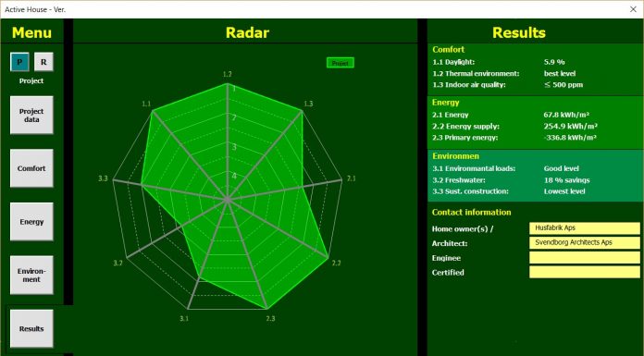This screenshot has height=356, width=644.
Task: Edit the Architect field
Action: pos(585,242)
